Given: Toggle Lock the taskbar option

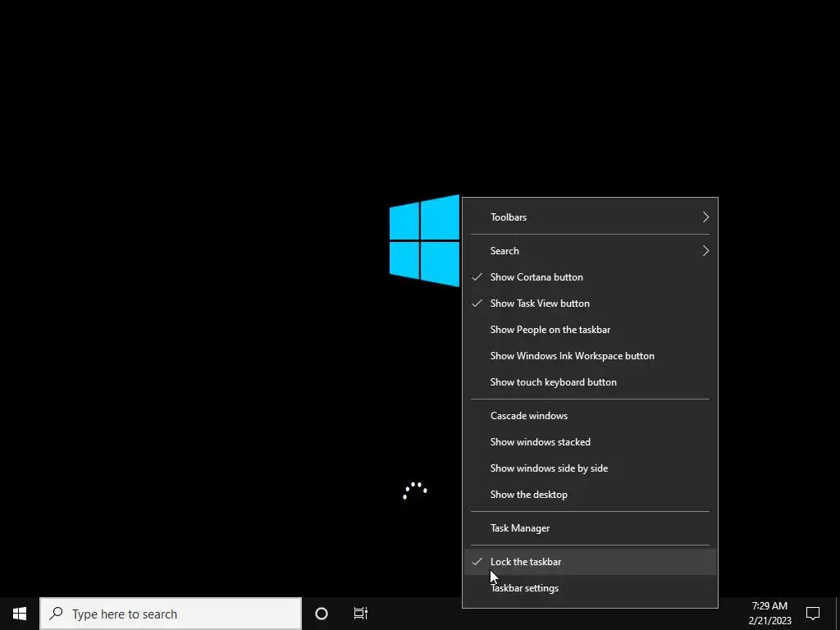Looking at the screenshot, I should pyautogui.click(x=591, y=562).
